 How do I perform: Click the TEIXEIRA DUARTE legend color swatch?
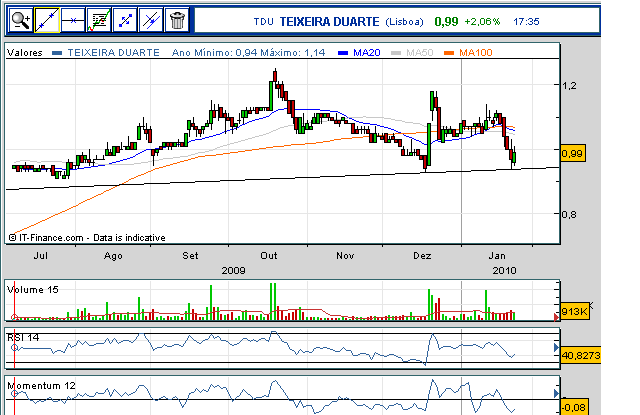(58, 53)
